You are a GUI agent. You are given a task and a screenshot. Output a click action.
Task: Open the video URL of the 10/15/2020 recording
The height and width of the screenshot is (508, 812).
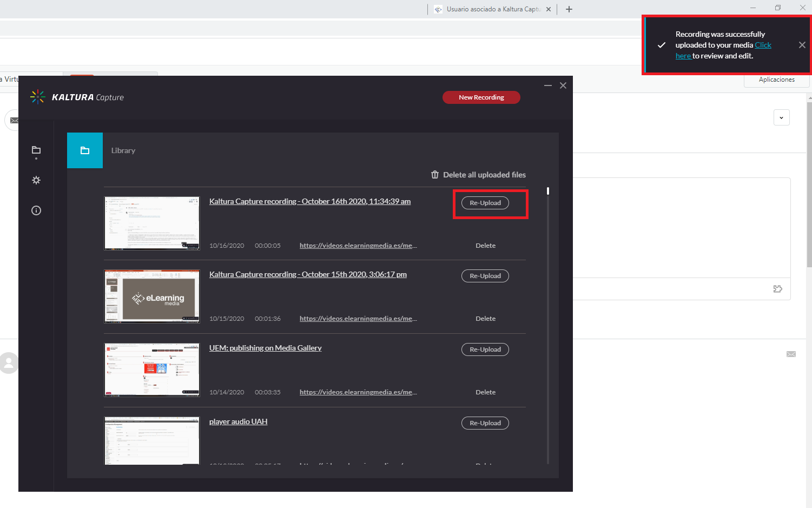pyautogui.click(x=358, y=319)
